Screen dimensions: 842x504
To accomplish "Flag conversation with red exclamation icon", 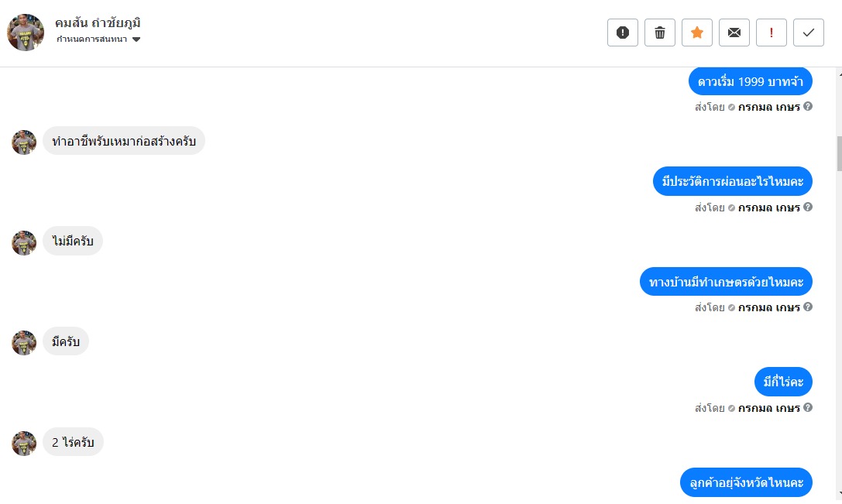I will [x=772, y=33].
